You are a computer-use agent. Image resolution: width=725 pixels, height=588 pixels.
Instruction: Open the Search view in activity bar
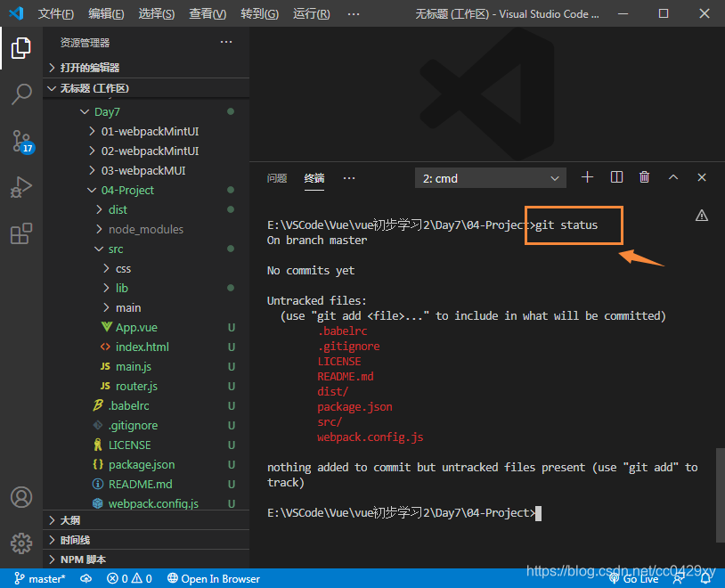(21, 94)
